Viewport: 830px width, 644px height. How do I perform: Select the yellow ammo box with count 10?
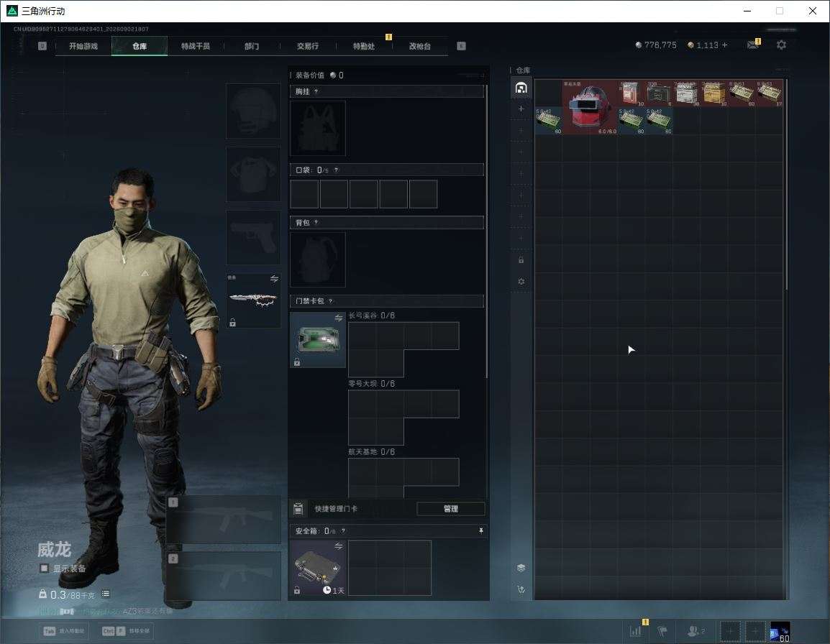713,93
